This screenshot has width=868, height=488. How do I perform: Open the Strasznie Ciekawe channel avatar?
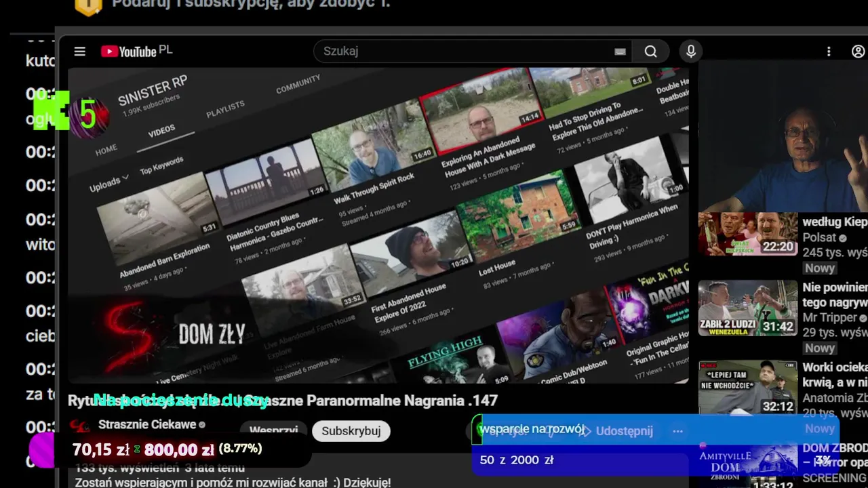click(80, 426)
